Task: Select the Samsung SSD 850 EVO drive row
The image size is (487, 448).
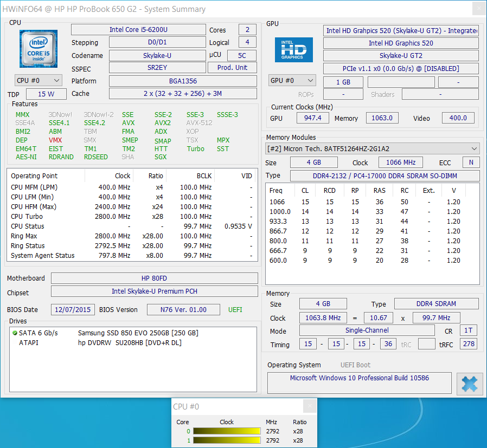Action: [x=133, y=333]
